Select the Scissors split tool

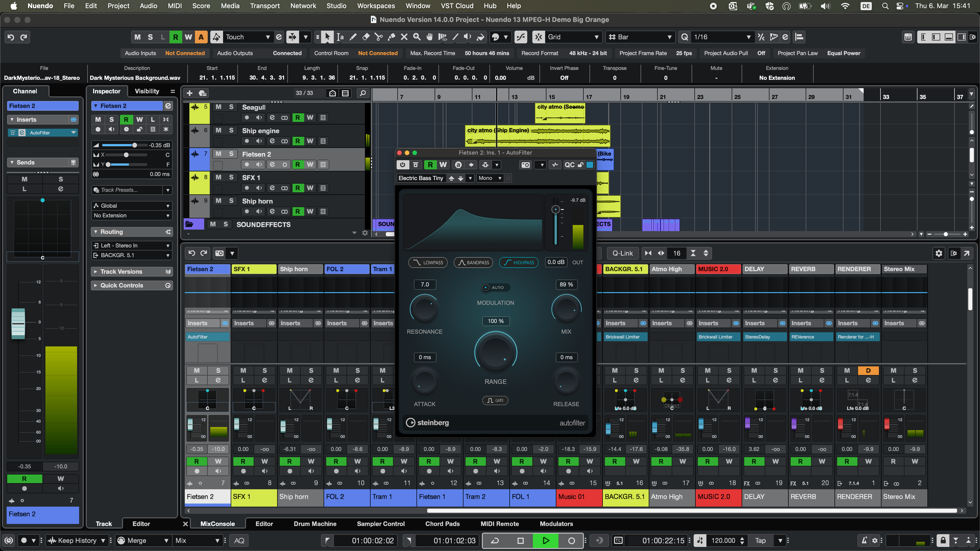(x=378, y=37)
